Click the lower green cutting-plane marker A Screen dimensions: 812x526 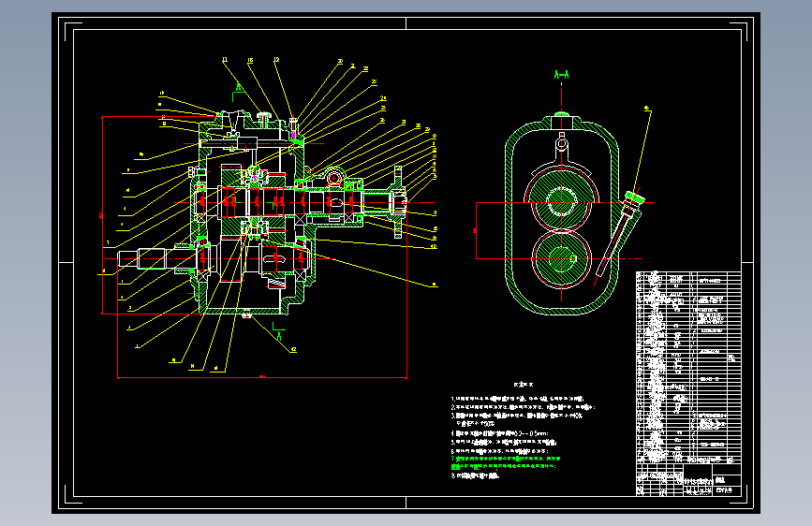[x=278, y=331]
